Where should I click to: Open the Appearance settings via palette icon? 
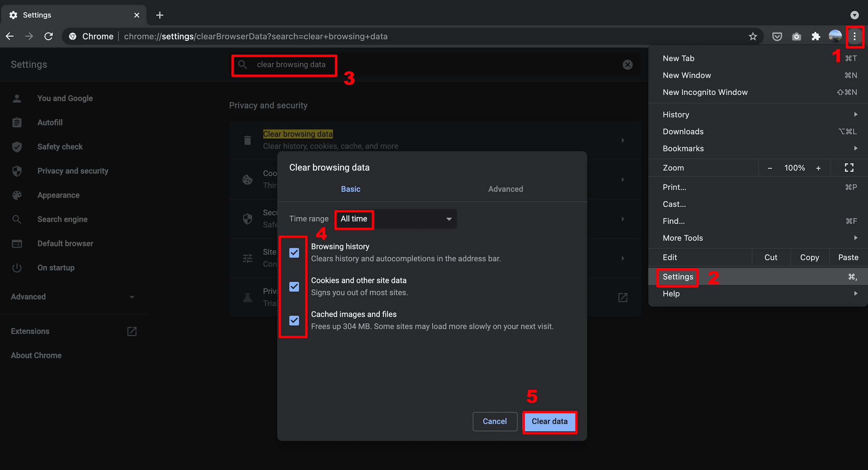17,195
